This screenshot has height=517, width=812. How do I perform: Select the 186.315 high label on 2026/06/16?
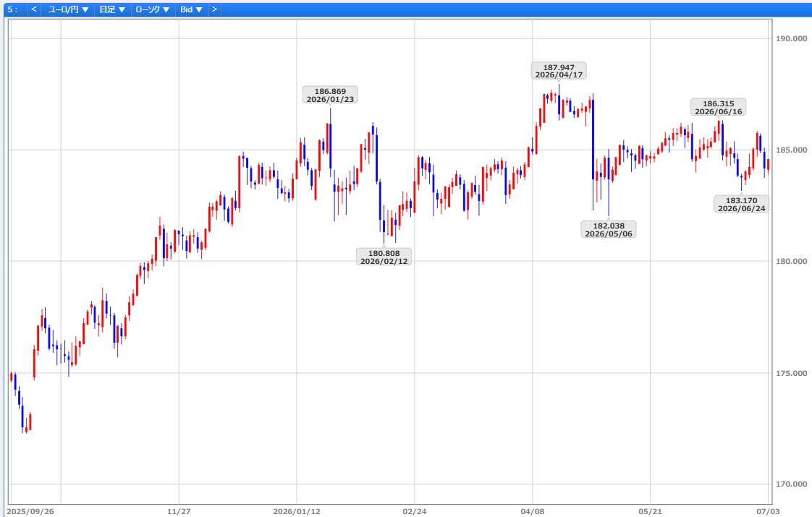coord(718,108)
